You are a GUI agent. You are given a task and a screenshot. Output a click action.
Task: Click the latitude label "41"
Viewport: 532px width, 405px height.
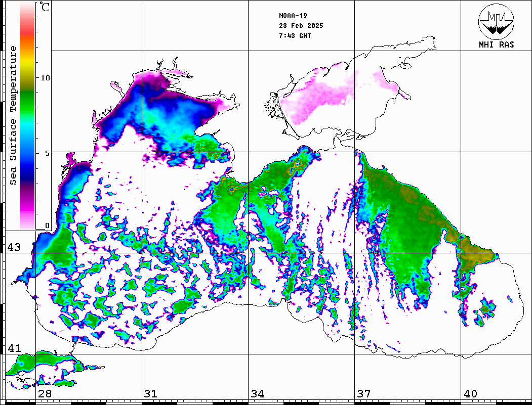14,348
